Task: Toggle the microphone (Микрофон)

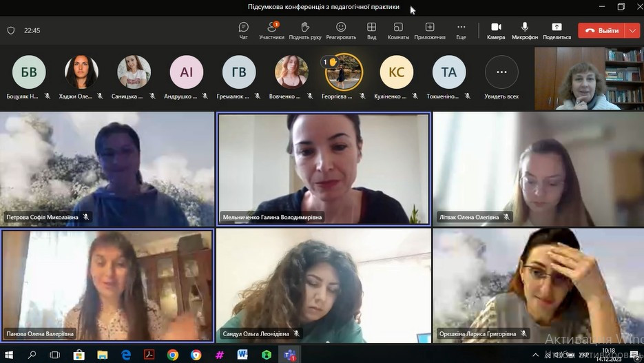Action: (x=525, y=30)
